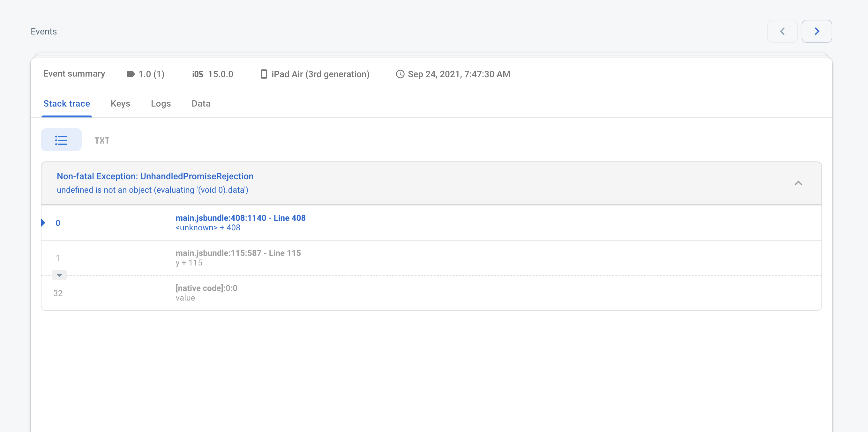Click the iPad device icon
This screenshot has height=432, width=868.
click(x=264, y=74)
